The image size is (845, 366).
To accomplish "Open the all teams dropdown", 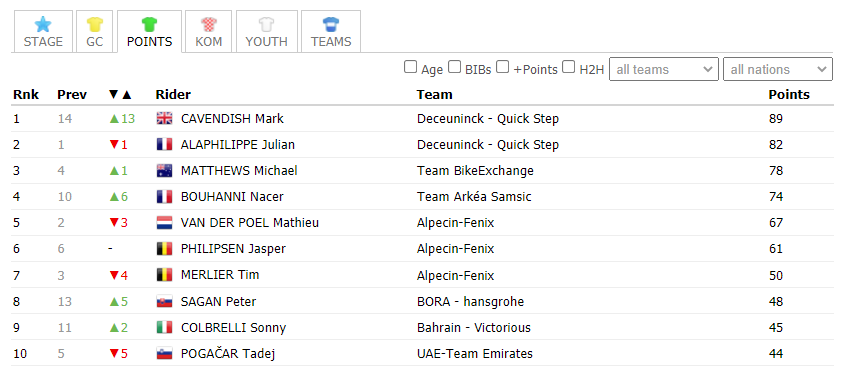I will tap(664, 69).
